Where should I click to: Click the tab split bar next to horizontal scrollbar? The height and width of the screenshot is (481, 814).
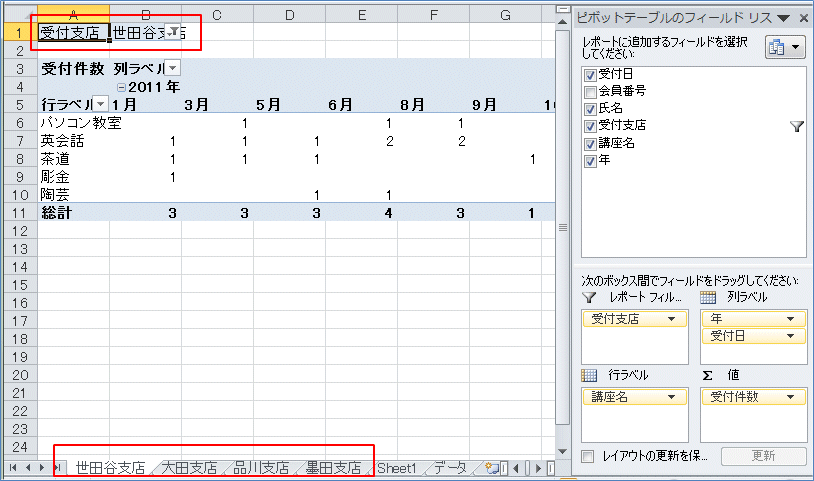504,468
